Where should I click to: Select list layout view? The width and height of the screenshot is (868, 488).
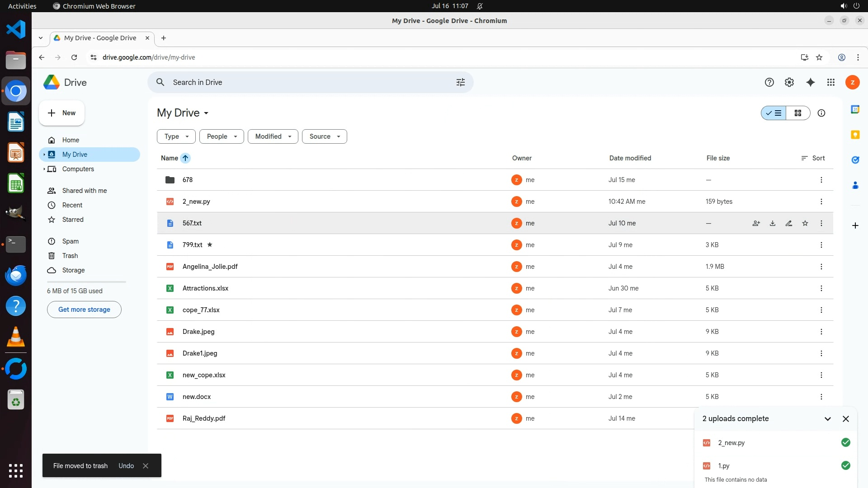coord(774,113)
